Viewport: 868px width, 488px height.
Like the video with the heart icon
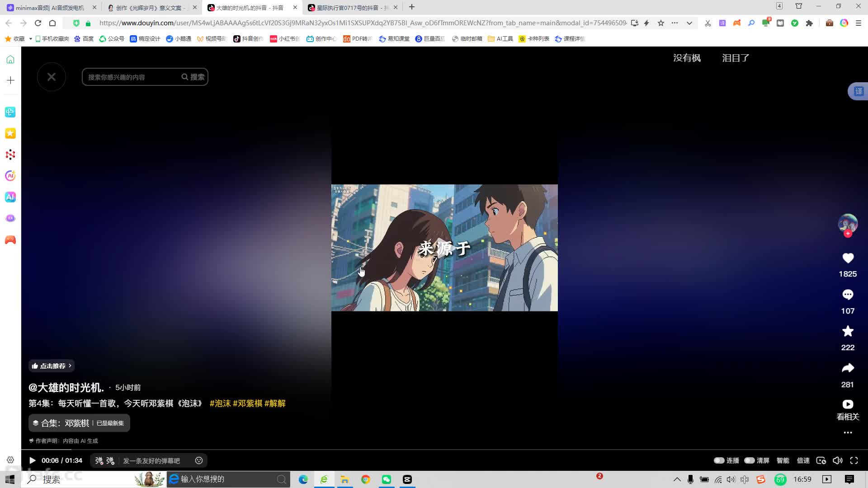(x=848, y=258)
